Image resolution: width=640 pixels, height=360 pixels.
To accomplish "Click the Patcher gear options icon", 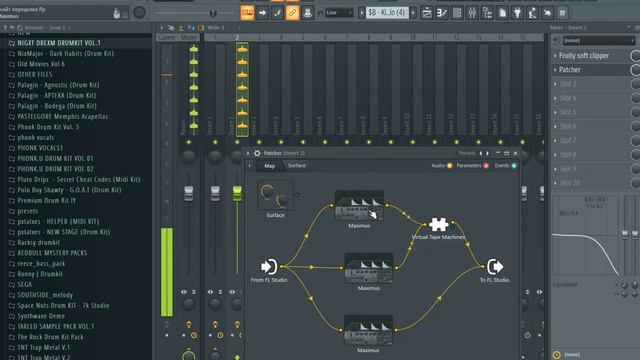I will click(x=257, y=153).
